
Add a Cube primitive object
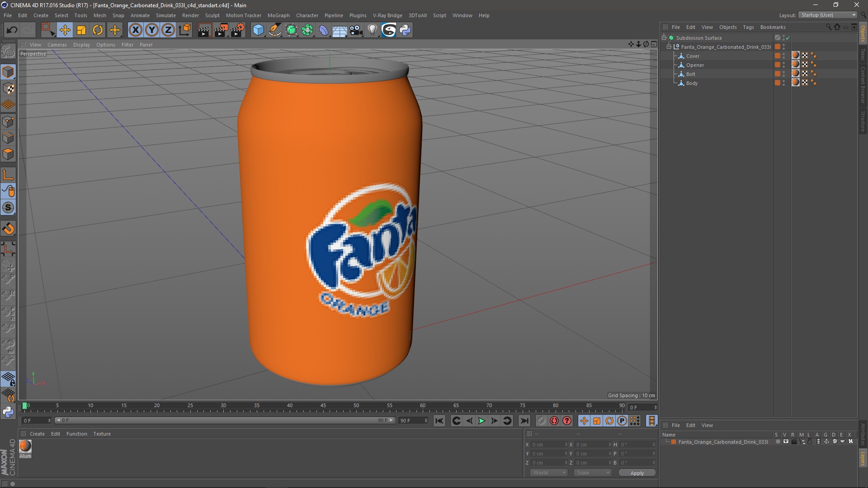click(x=258, y=30)
